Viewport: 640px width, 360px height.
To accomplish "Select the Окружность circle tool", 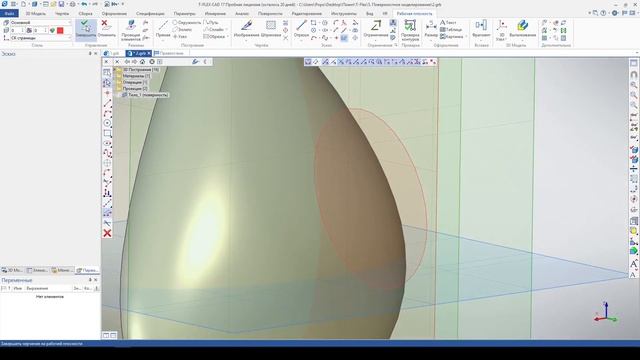I will click(187, 22).
